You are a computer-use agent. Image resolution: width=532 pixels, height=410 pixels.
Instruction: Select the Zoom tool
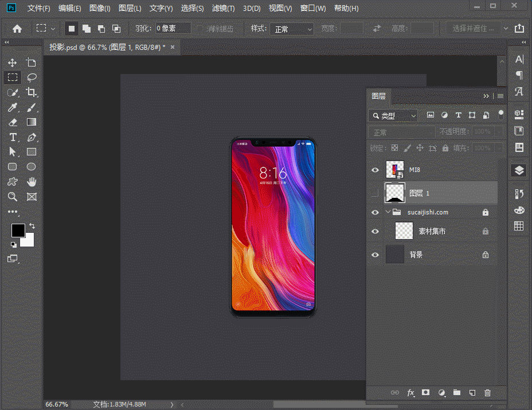tap(13, 197)
